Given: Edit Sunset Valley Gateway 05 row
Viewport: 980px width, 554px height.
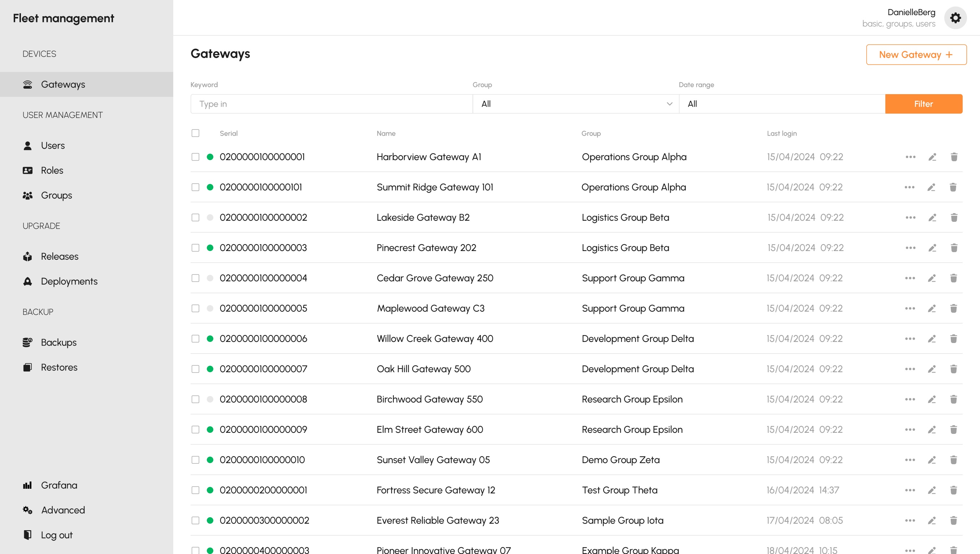Looking at the screenshot, I should point(932,460).
